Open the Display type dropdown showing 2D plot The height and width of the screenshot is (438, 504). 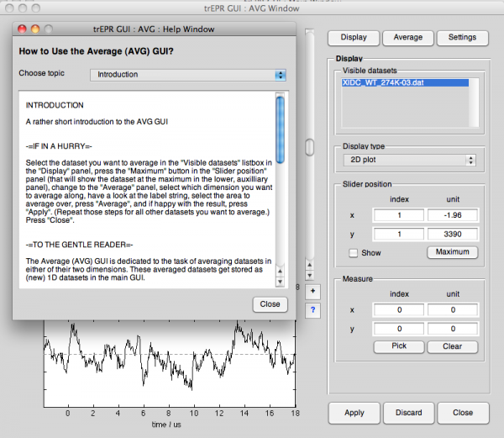pyautogui.click(x=410, y=160)
